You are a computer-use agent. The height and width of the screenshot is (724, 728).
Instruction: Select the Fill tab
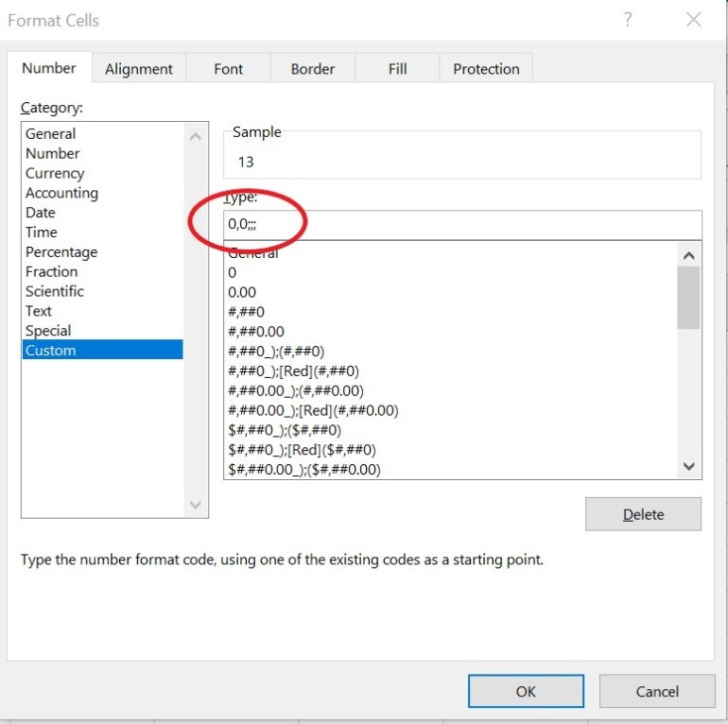point(397,69)
